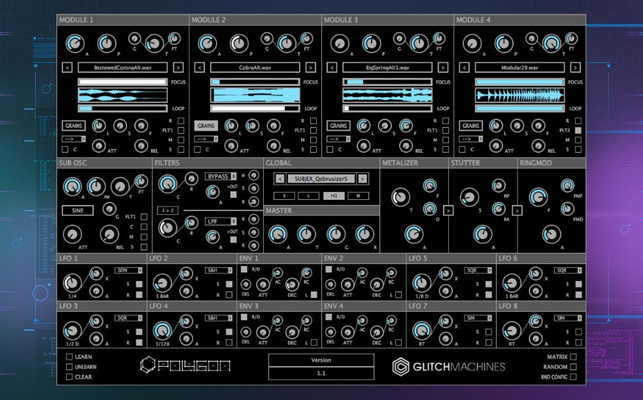
Task: Toggle Module 2 R checkbox
Action: [x=313, y=121]
